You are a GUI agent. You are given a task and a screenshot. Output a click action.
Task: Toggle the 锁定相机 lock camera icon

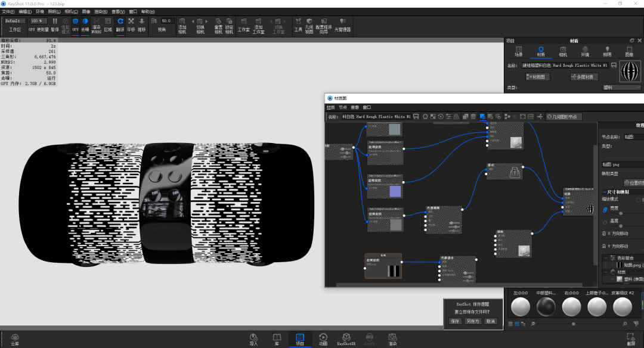[229, 26]
